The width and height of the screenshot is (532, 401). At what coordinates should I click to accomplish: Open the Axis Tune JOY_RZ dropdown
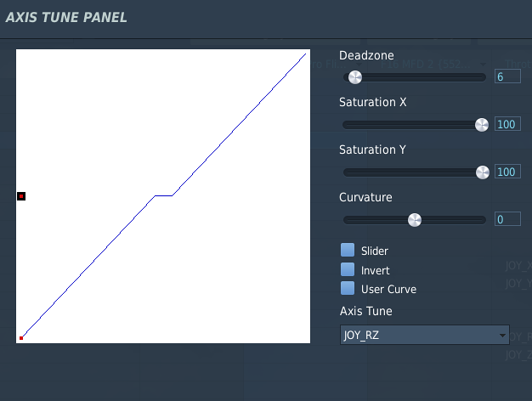click(x=424, y=335)
